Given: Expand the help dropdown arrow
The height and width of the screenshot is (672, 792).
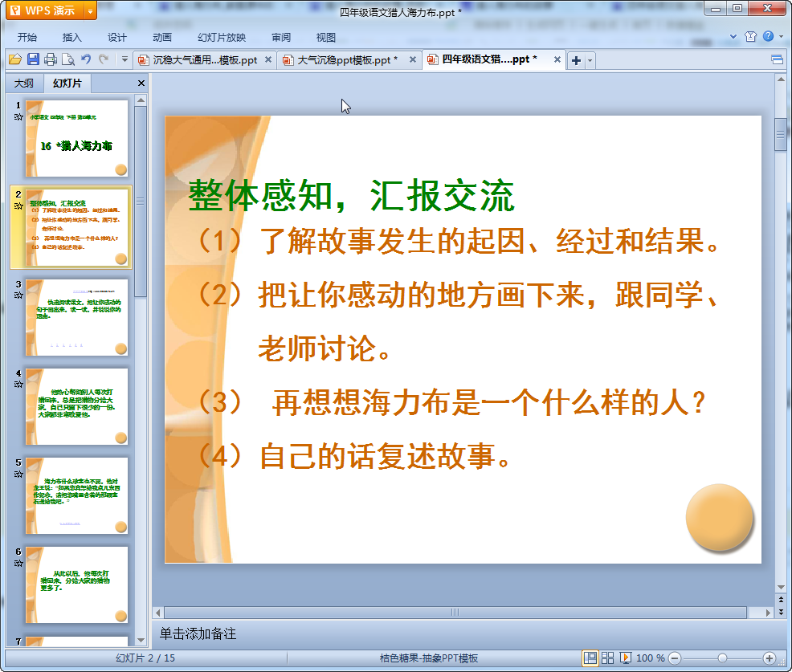Looking at the screenshot, I should tap(781, 36).
